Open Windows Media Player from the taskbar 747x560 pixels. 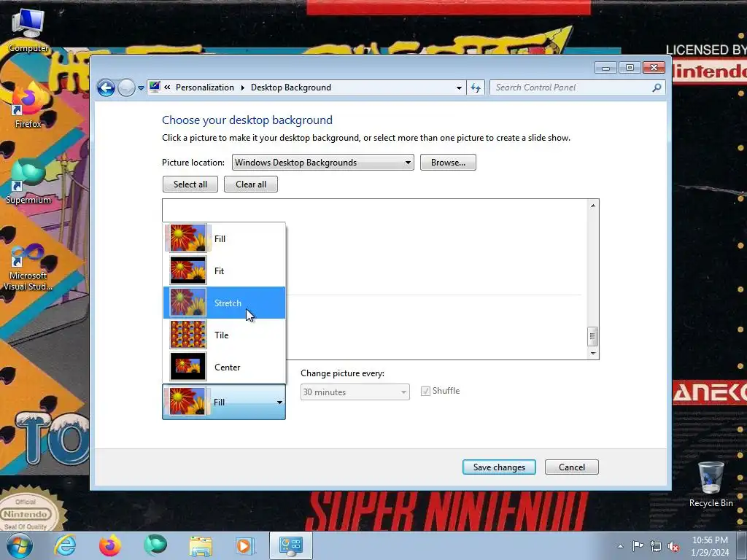click(x=246, y=545)
